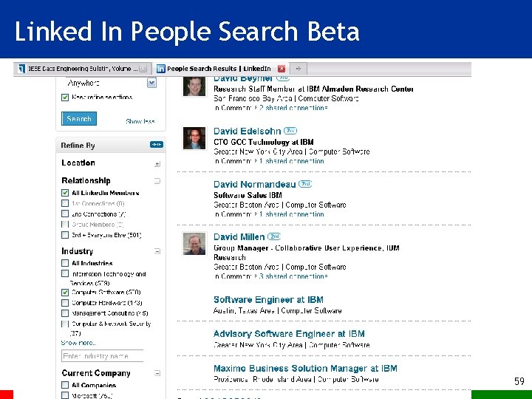Check 3rd + Everyone Else filter
532x399 pixels.
pyautogui.click(x=65, y=235)
